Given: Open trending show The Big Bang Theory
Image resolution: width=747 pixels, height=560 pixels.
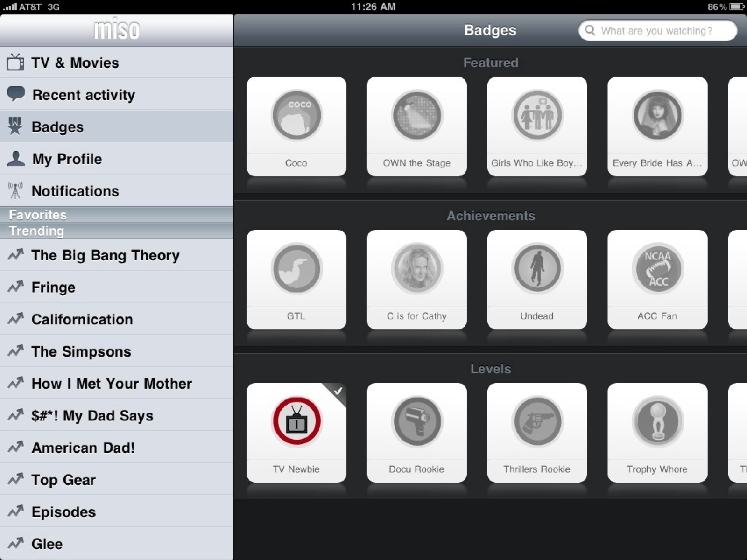Looking at the screenshot, I should [x=117, y=255].
